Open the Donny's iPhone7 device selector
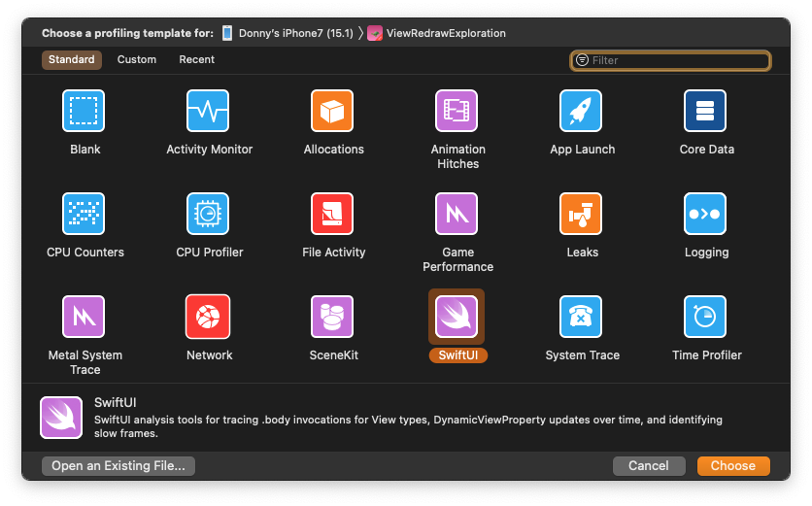 295,33
